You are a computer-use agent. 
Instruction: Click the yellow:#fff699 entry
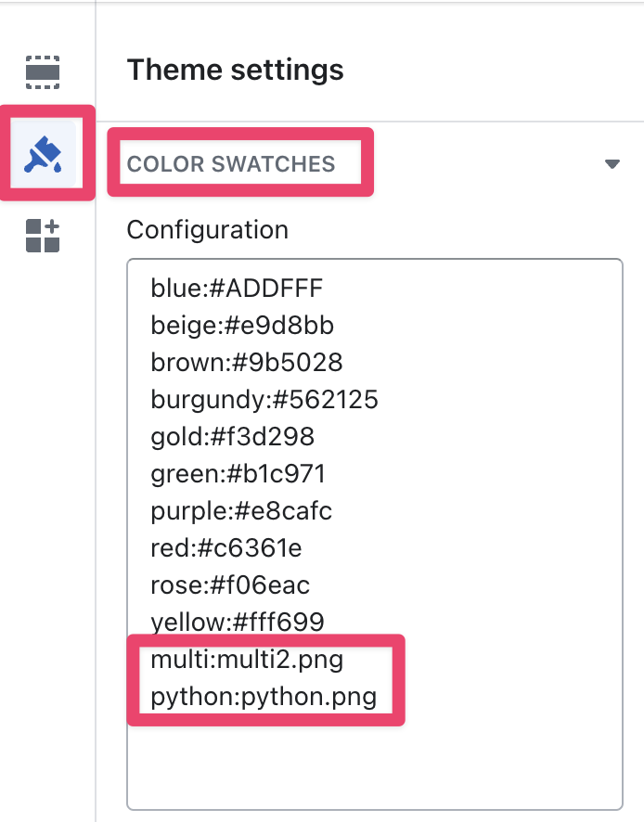238,623
